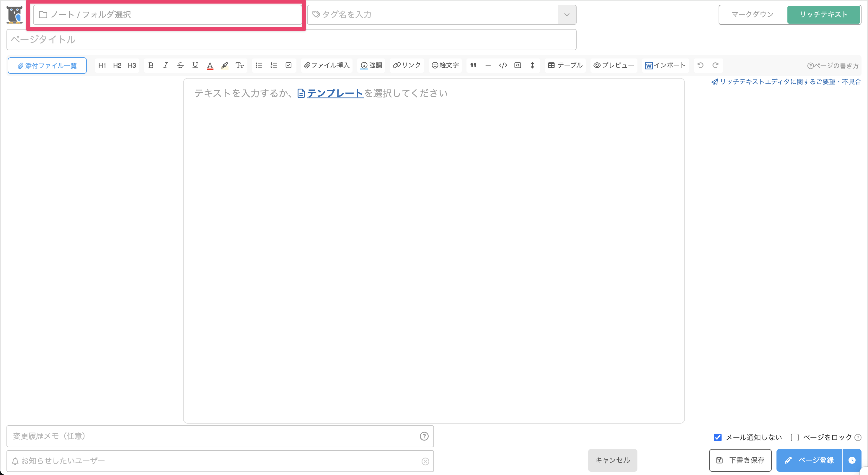Uncheck メール通知しない
The width and height of the screenshot is (868, 475).
(718, 437)
